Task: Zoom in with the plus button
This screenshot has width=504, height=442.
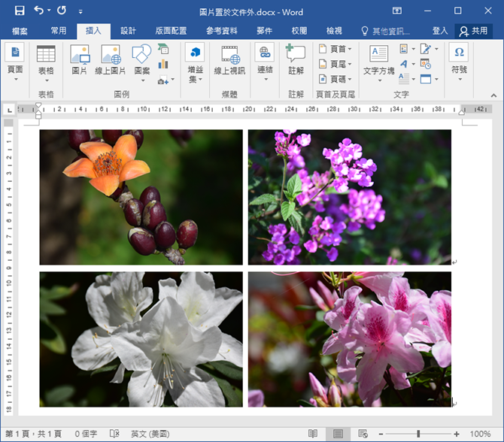Action: (x=457, y=434)
